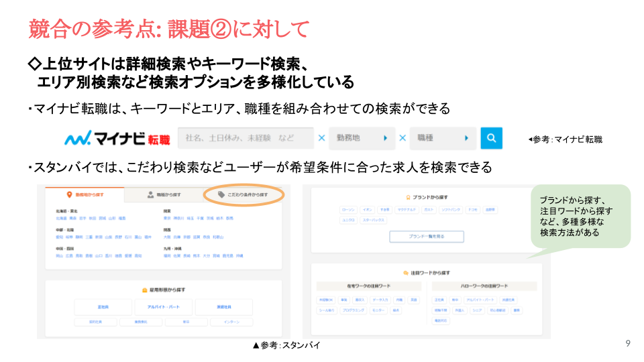Click the 沖縄 prefecture link

(239, 255)
